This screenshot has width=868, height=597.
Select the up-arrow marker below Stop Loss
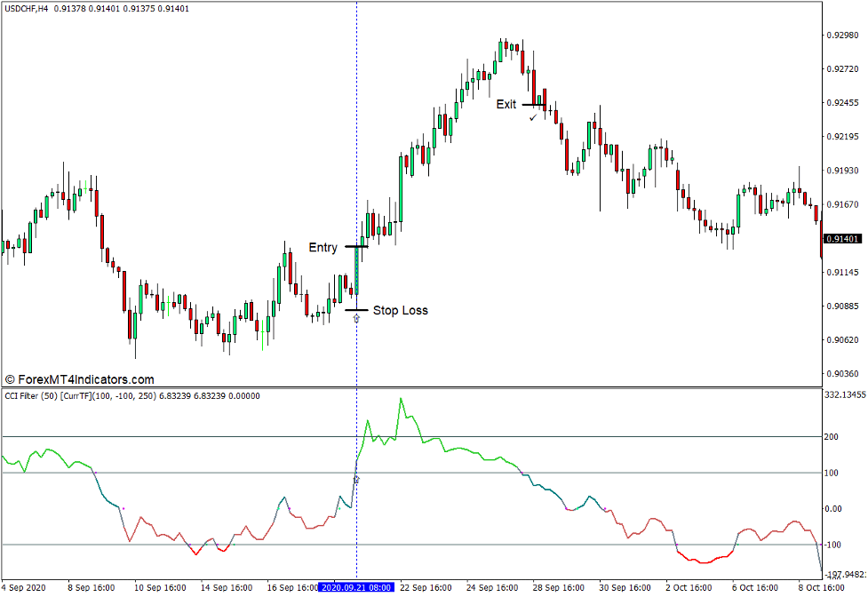coord(355,315)
